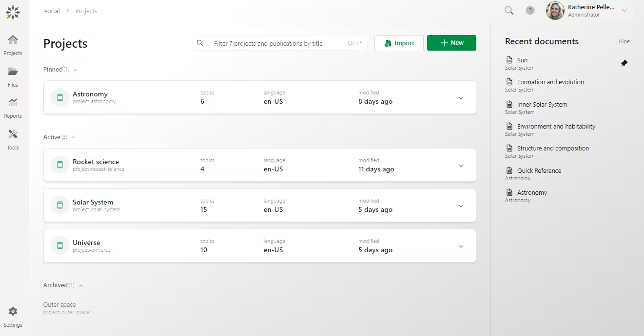This screenshot has width=644, height=336.
Task: Navigate to Portal via the breadcrumb
Action: (x=52, y=10)
